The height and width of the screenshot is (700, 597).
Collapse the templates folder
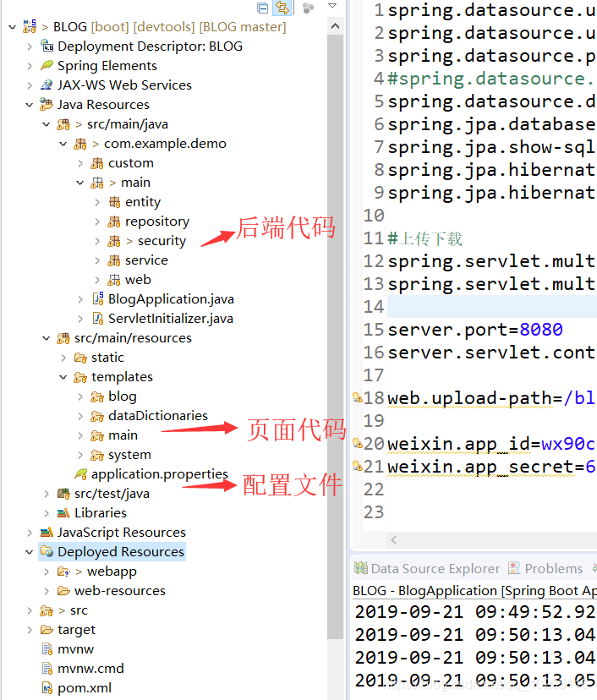point(63,377)
